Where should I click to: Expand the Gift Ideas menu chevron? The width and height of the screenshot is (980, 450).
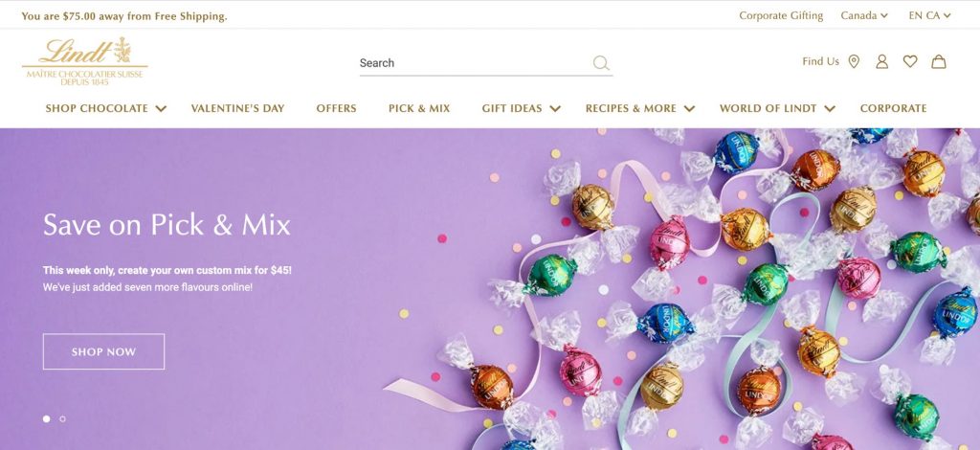pyautogui.click(x=555, y=109)
